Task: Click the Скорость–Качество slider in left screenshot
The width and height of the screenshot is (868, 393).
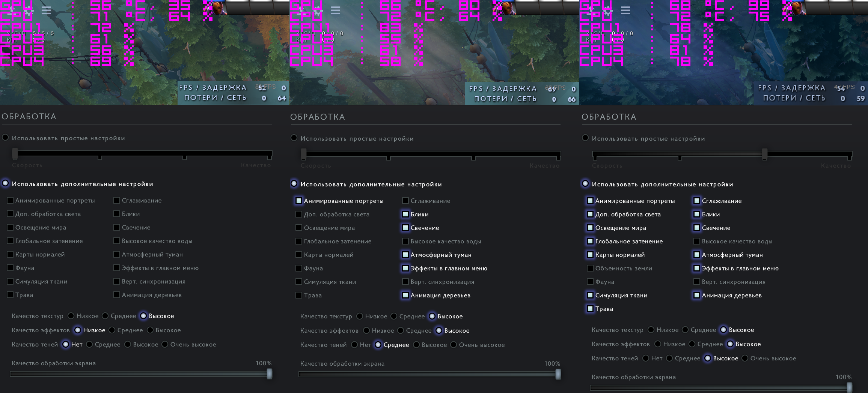Action: point(142,154)
